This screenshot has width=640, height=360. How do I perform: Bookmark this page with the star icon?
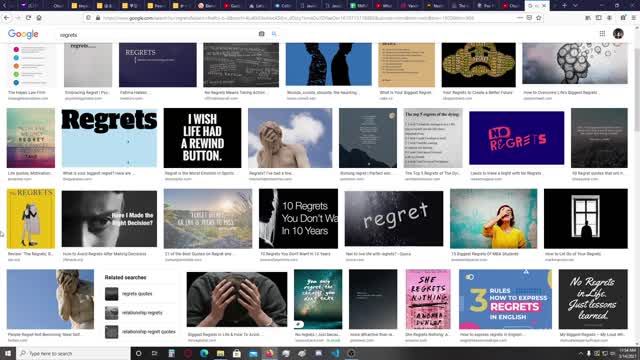click(x=539, y=18)
